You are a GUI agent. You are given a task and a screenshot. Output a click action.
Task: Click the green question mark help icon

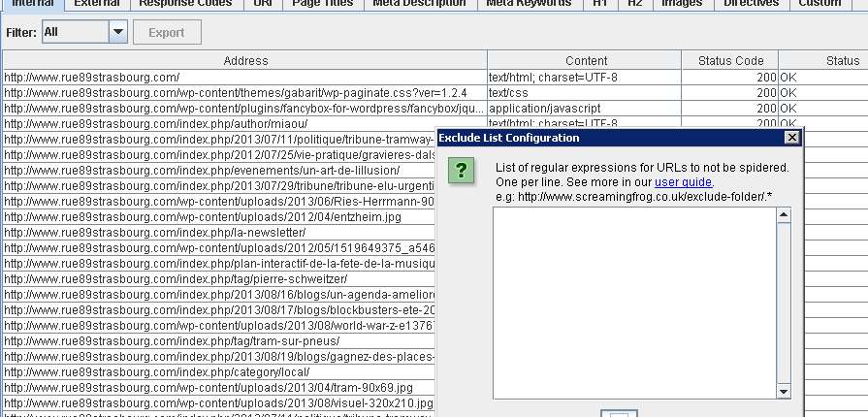(462, 172)
